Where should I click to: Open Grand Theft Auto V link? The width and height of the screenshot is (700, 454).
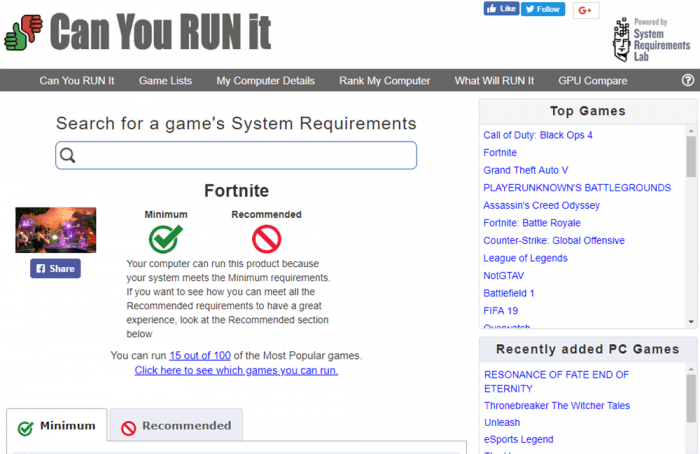point(526,170)
